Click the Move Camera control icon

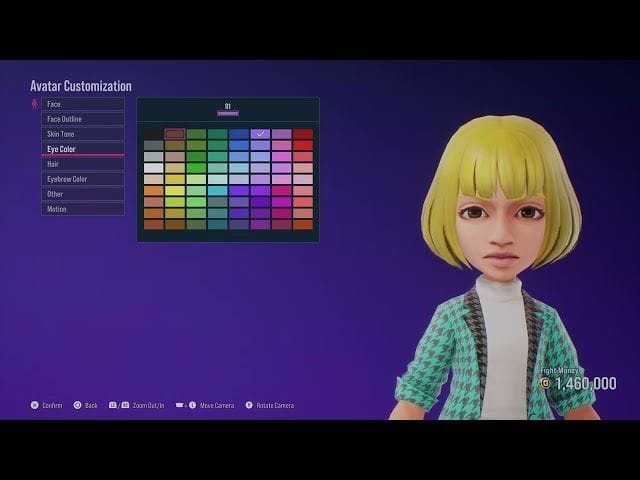(180, 405)
